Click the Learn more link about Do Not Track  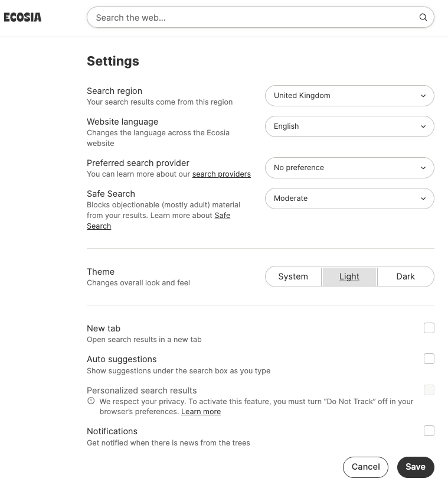point(201,411)
